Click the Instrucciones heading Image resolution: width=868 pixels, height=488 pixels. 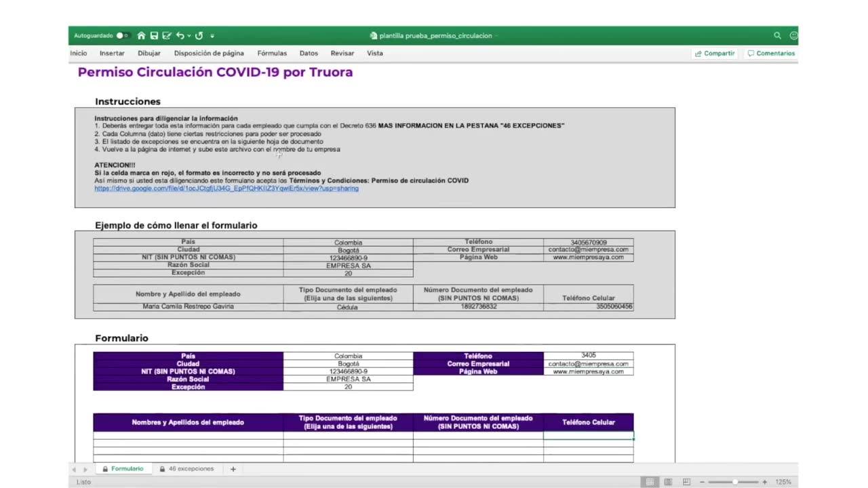(127, 102)
